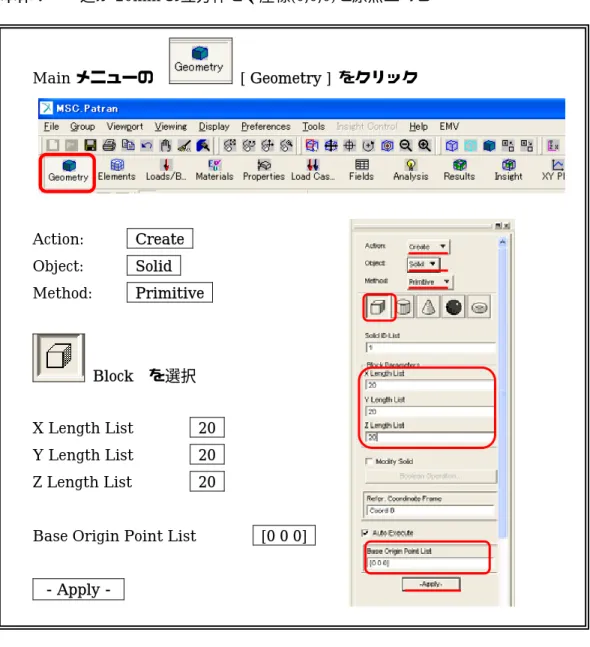Click the Solid ID List input field

431,347
